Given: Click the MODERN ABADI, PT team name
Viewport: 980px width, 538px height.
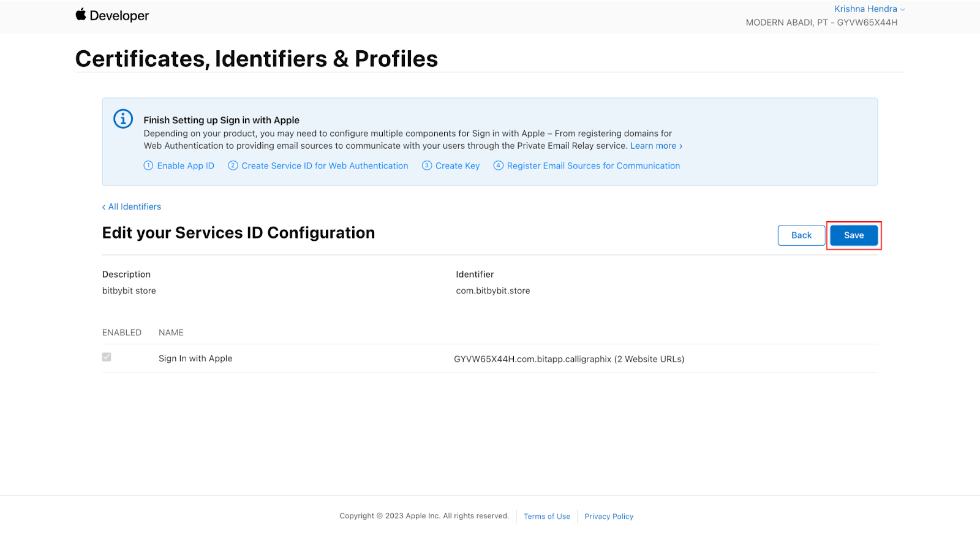Looking at the screenshot, I should [x=821, y=23].
